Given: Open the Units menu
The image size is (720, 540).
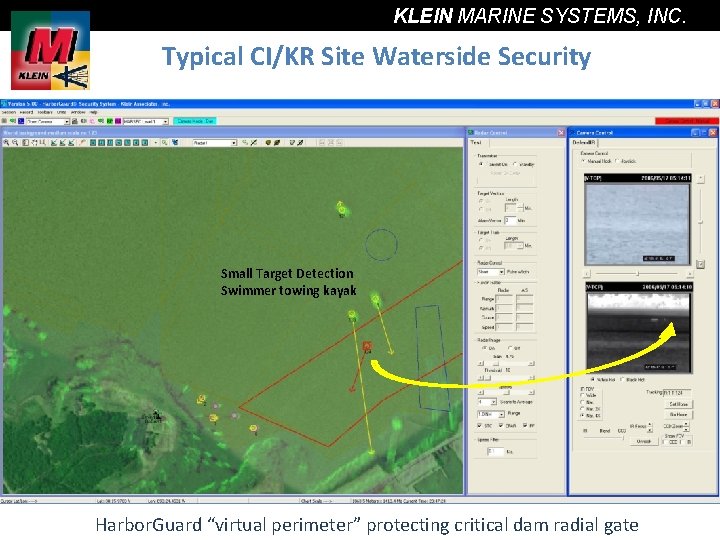Looking at the screenshot, I should coord(62,112).
